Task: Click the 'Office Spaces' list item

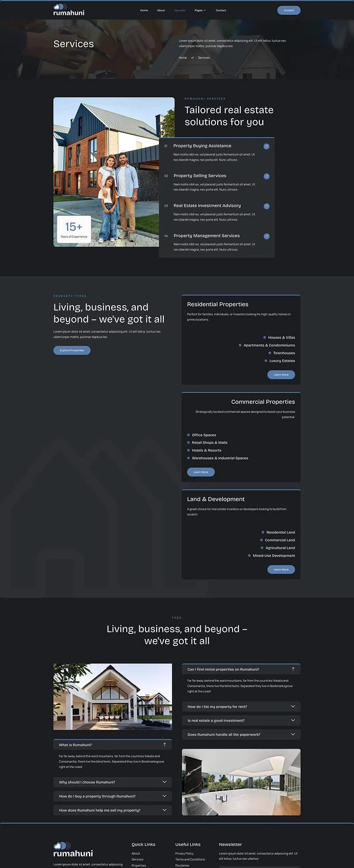Action: (x=202, y=435)
